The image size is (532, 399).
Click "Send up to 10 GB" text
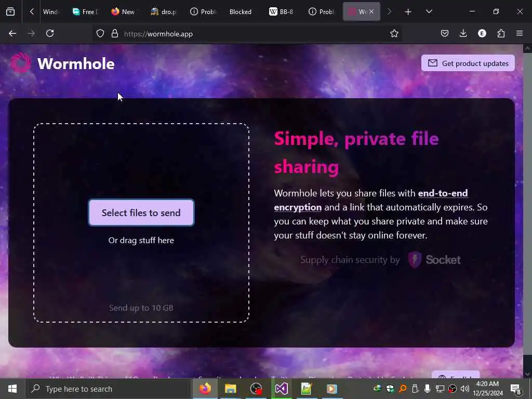(141, 308)
